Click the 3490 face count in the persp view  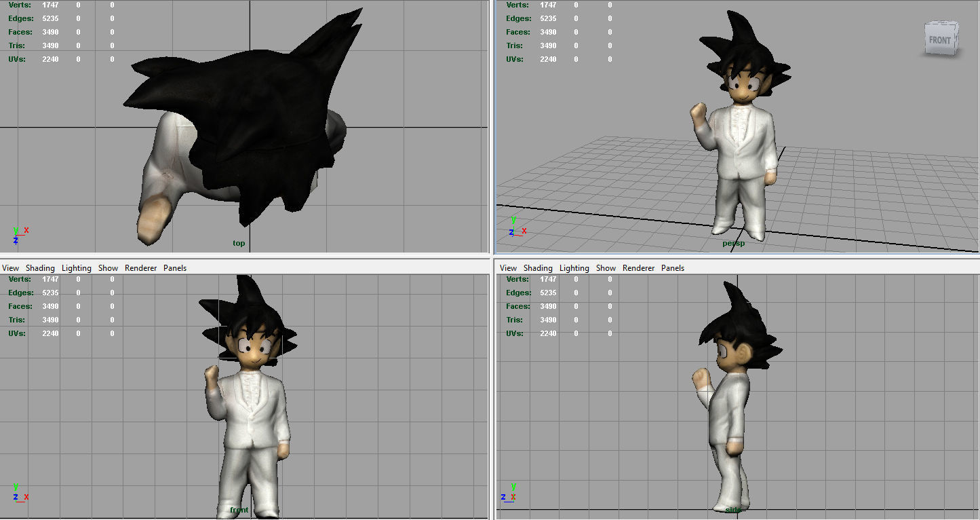548,32
